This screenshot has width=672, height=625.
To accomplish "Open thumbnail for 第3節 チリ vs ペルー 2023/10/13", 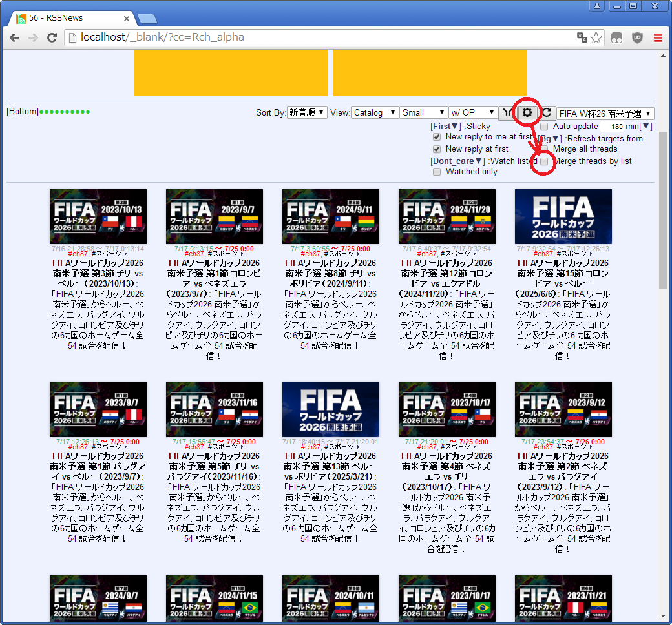I will point(98,217).
